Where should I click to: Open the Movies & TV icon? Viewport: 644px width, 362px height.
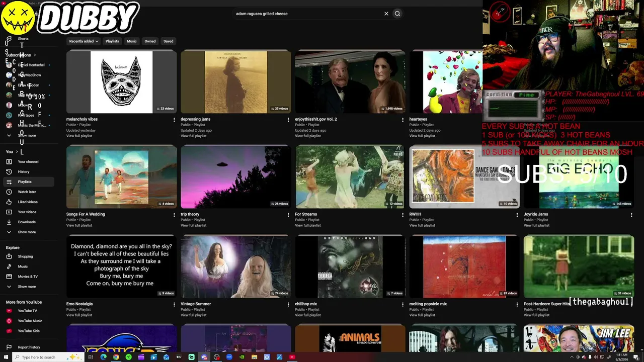(x=9, y=277)
